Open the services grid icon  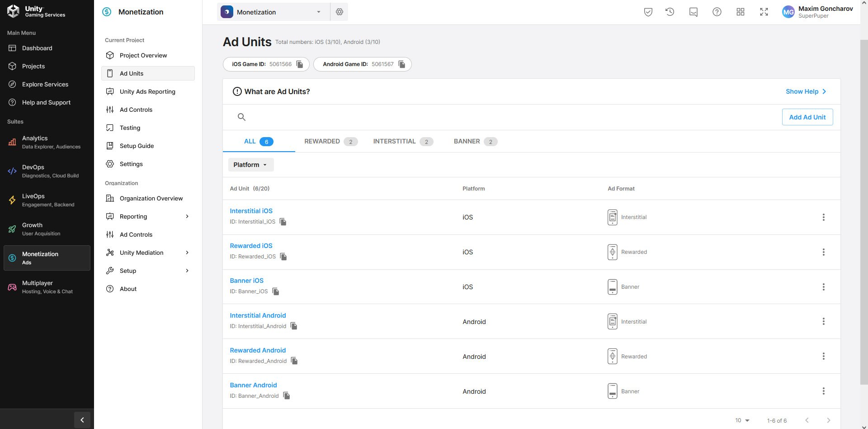point(740,12)
